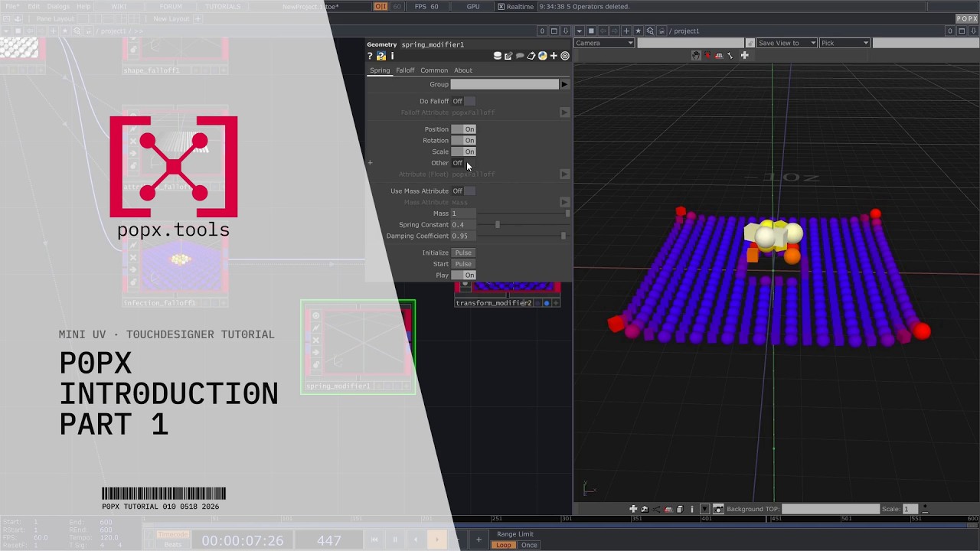
Task: Expand the Falloff Attribute arrow menu
Action: click(x=564, y=112)
